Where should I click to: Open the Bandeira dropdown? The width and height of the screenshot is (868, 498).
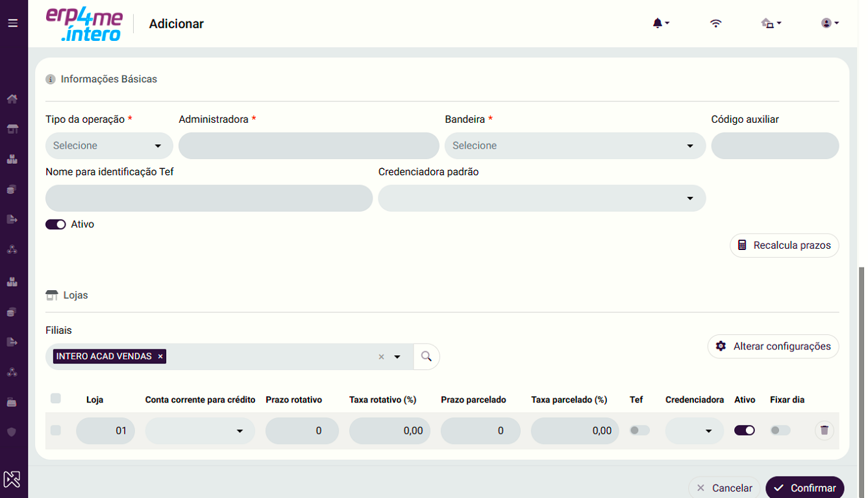tap(575, 145)
